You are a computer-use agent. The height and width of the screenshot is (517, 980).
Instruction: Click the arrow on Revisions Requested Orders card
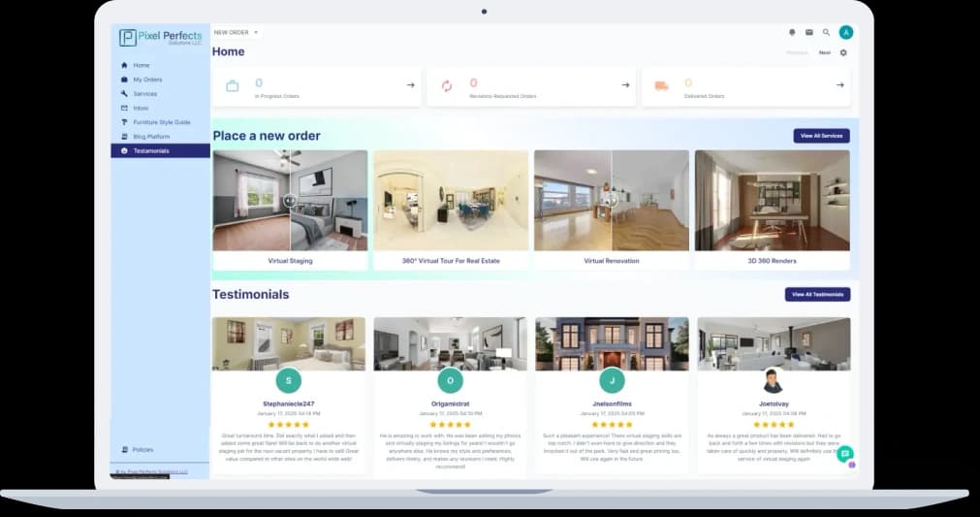pos(625,85)
